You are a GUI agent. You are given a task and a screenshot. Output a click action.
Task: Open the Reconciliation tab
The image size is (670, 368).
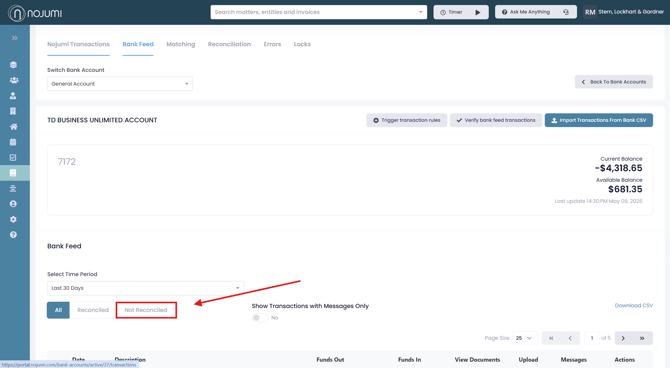[229, 44]
